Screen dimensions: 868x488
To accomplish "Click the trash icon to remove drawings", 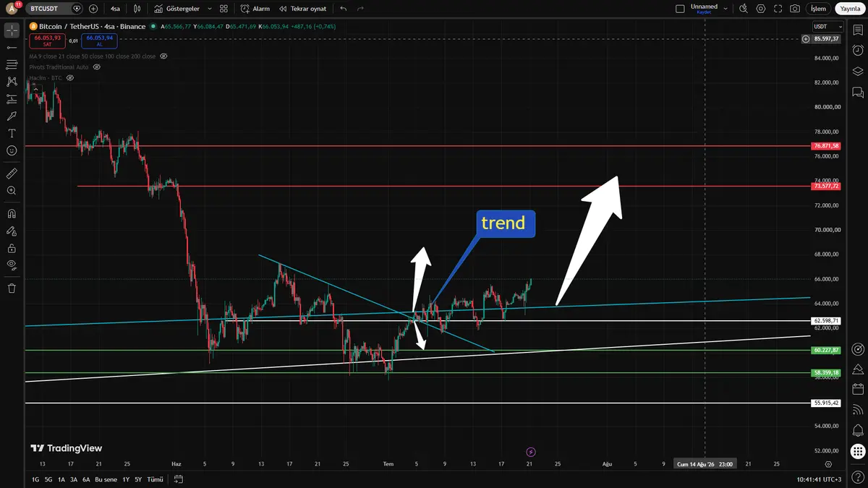I will tap(12, 288).
